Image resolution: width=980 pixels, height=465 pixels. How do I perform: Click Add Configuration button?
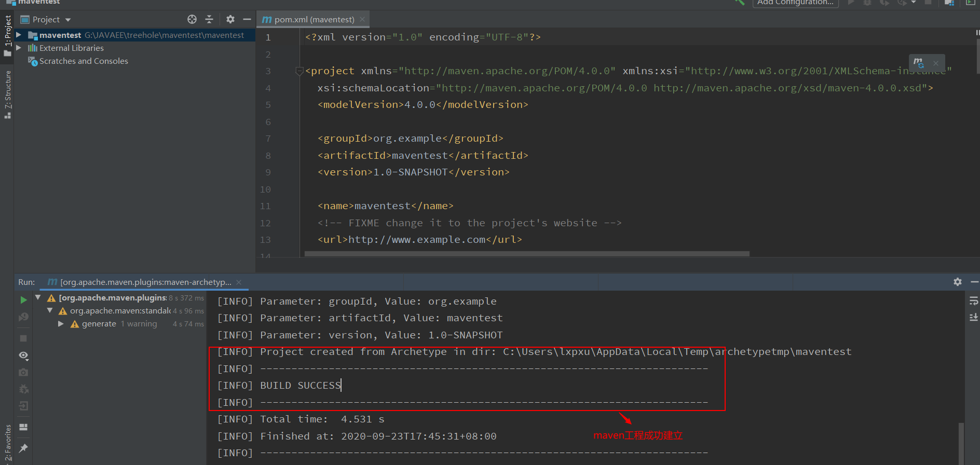tap(795, 3)
